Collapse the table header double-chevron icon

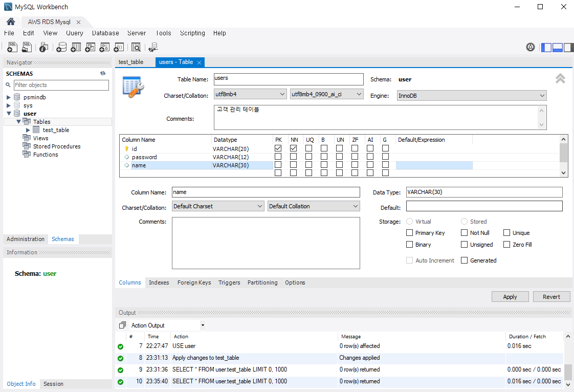(560, 78)
